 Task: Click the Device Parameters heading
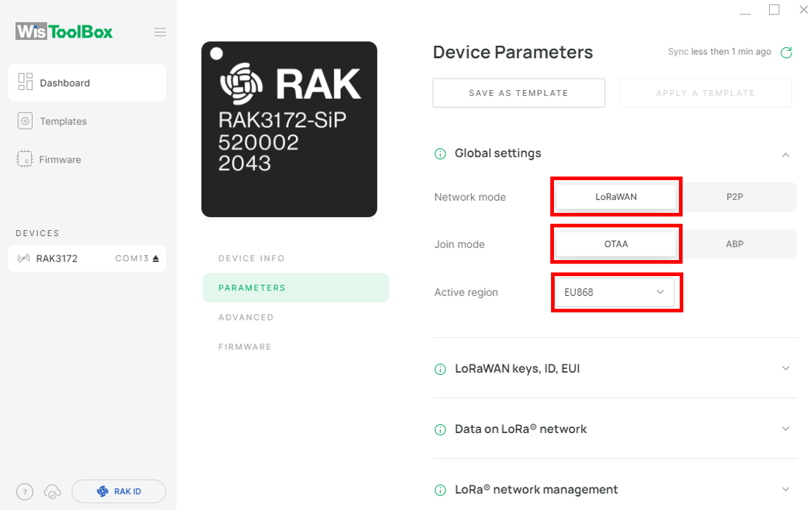pos(512,52)
